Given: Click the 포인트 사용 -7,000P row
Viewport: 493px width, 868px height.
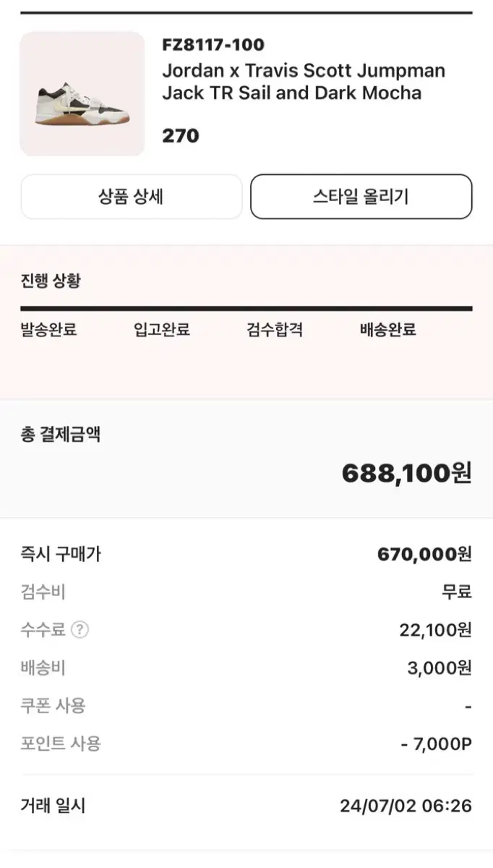Looking at the screenshot, I should click(246, 743).
